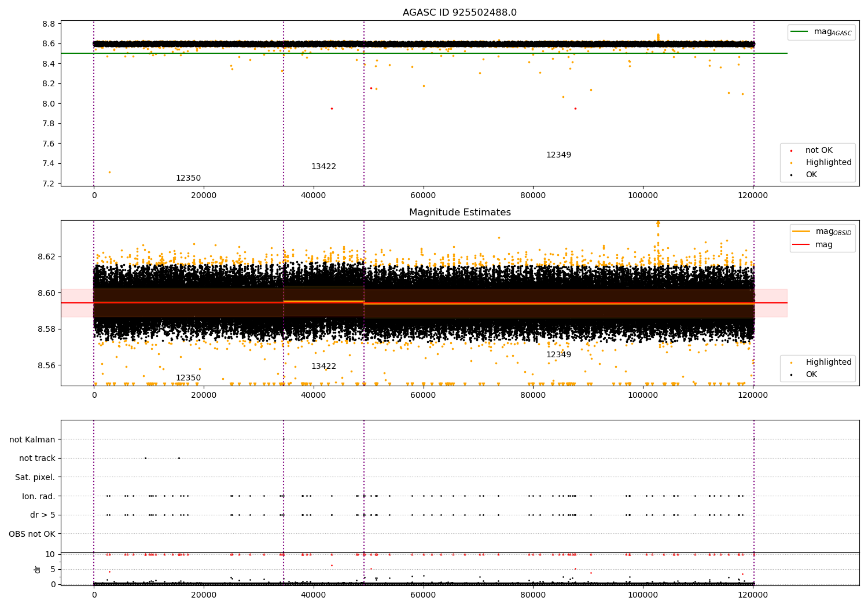Click the red 'mag' legend label
Viewport: 868px width, 608px height.
pyautogui.click(x=824, y=244)
